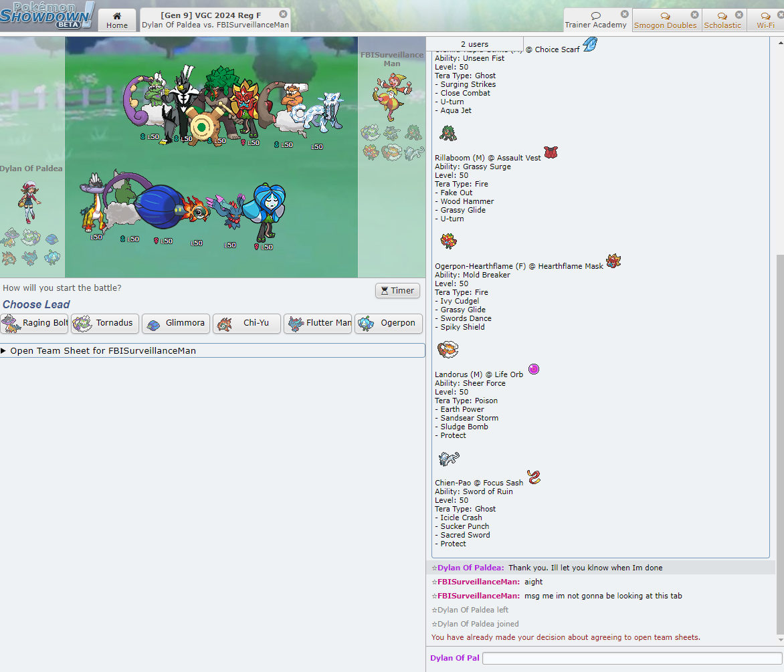This screenshot has height=672, width=784.
Task: Start the battle Timer
Action: (397, 291)
